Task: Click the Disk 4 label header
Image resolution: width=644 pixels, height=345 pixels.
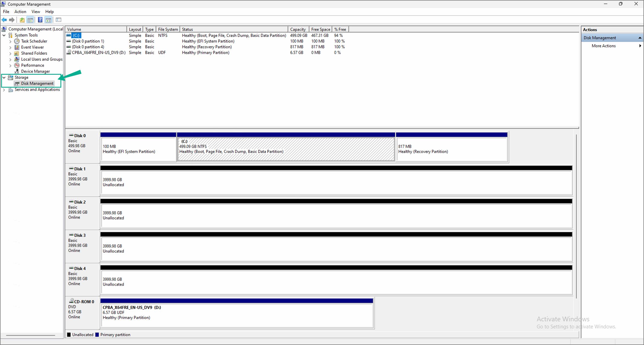Action: [82, 280]
